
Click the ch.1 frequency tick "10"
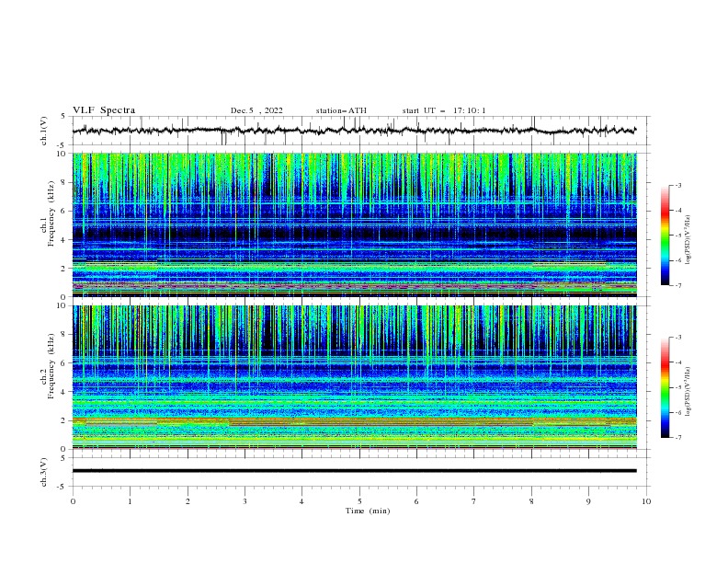pos(63,154)
